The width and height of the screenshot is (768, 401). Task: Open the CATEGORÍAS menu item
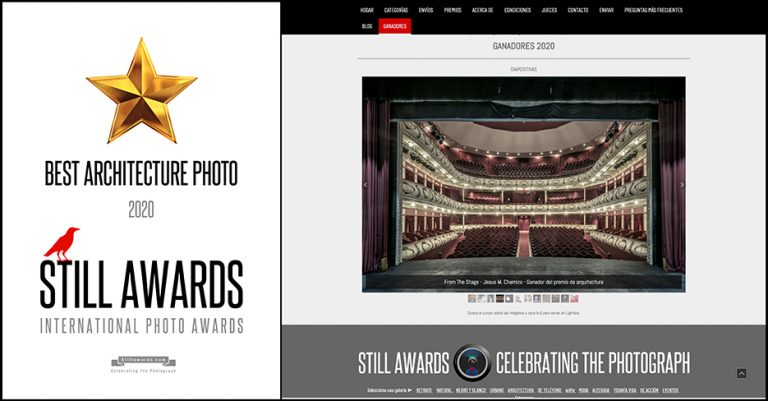(x=396, y=10)
